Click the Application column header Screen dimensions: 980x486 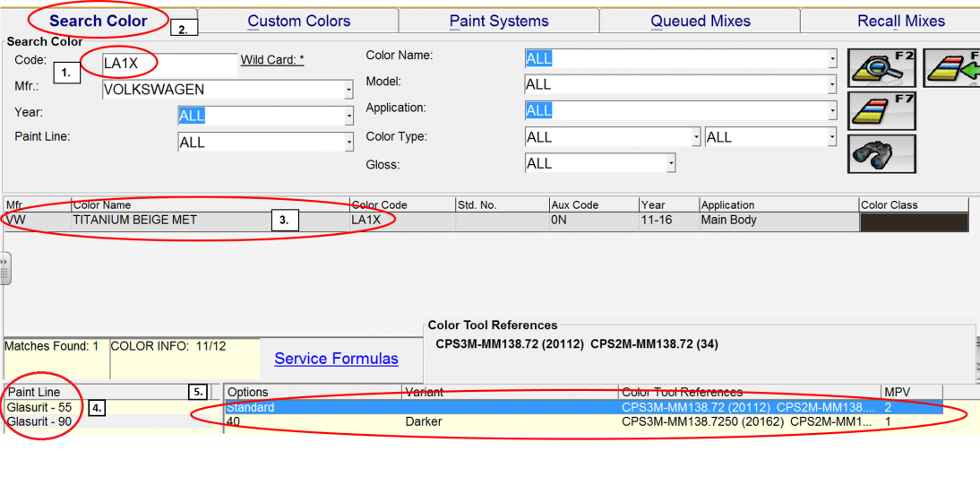click(x=778, y=204)
